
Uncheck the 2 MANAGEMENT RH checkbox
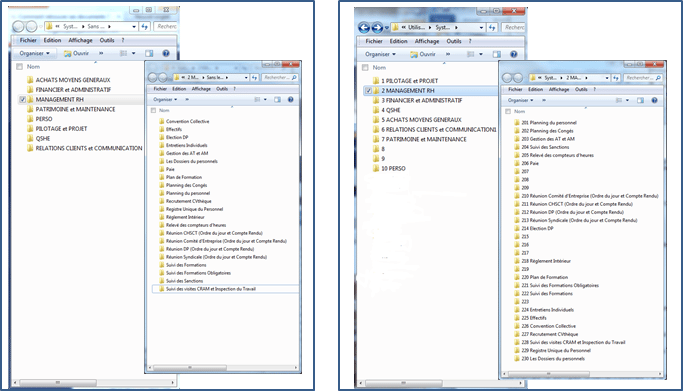[x=369, y=91]
